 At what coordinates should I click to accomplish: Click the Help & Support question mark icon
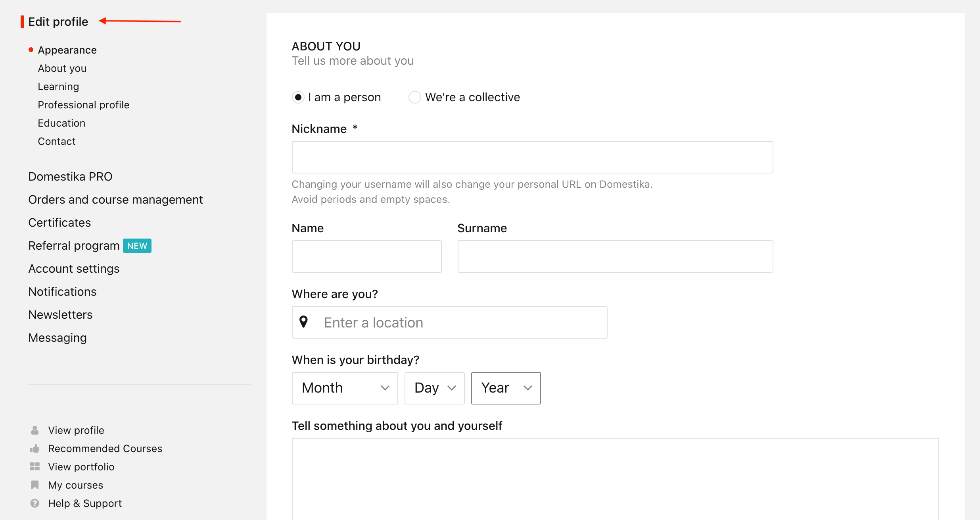pos(35,503)
